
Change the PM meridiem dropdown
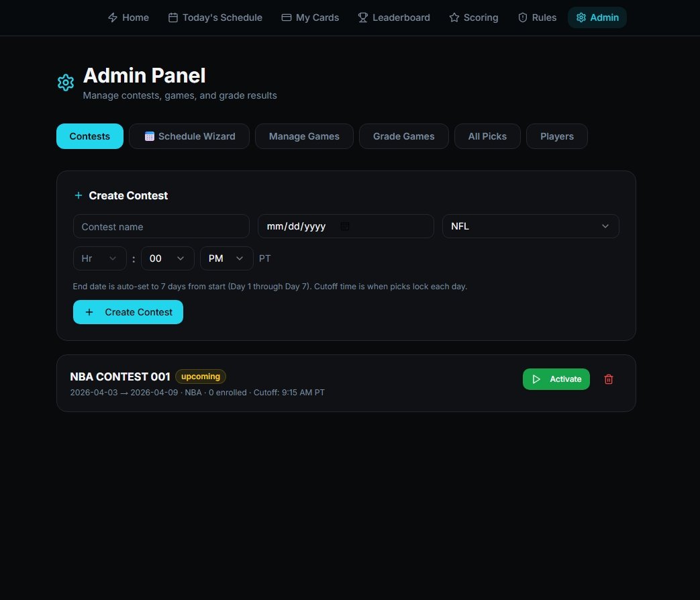coord(226,258)
